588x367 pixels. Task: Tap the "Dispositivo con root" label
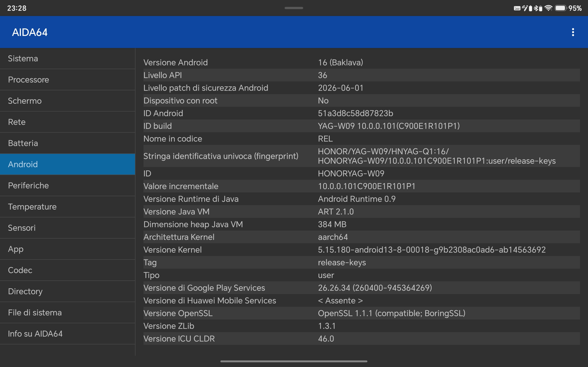(180, 100)
